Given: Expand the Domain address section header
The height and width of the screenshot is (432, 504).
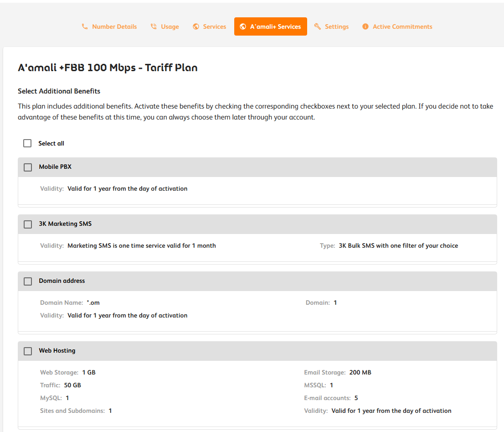Looking at the screenshot, I should pos(273,281).
